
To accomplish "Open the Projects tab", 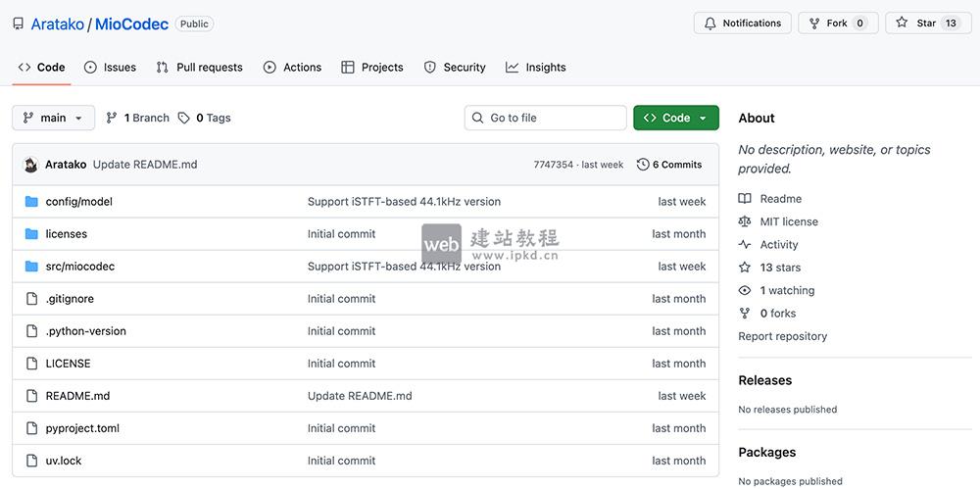I will [372, 68].
